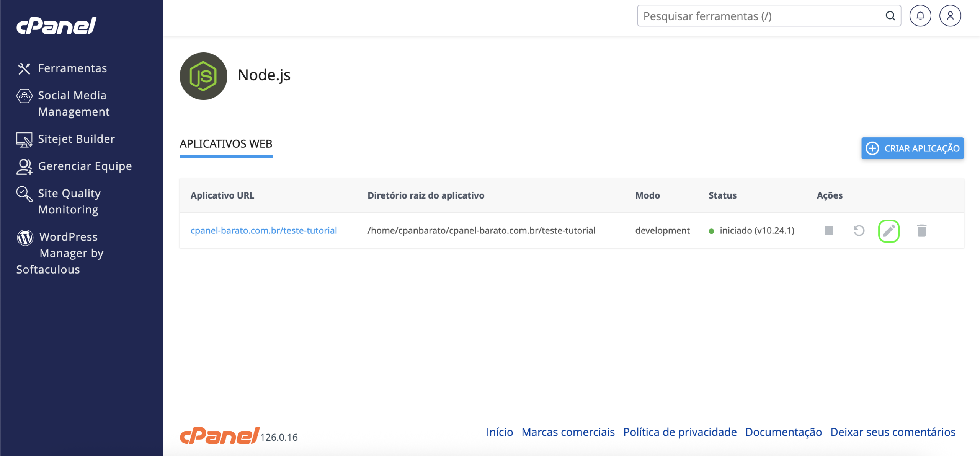This screenshot has width=980, height=456.
Task: Click the development mode cell
Action: click(x=662, y=230)
